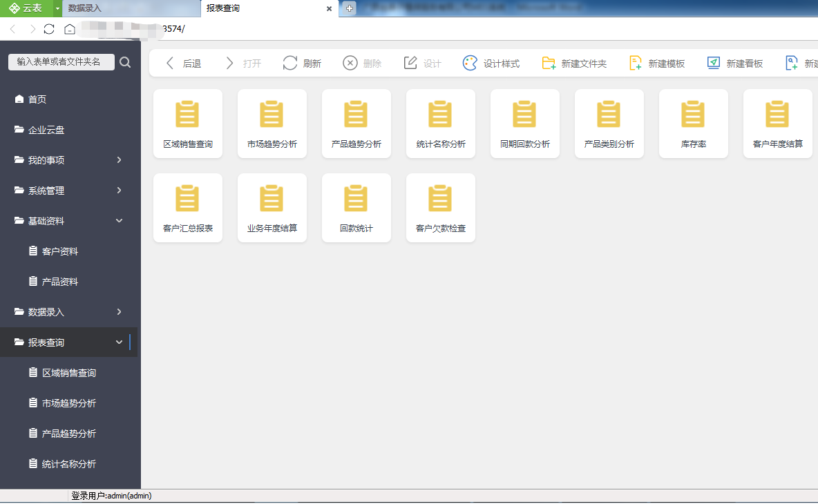
Task: Open the 产品趋势分析 report card
Action: click(x=356, y=124)
